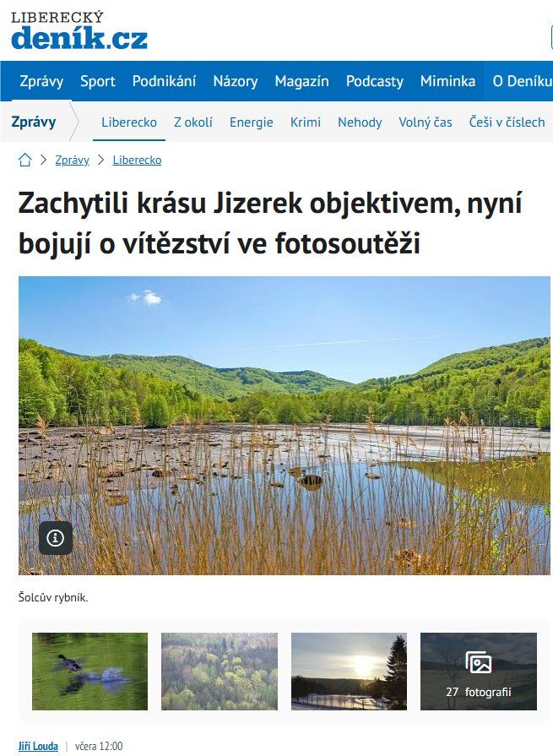The height and width of the screenshot is (756, 553).
Task: Open author Jiří Louda's profile link
Action: 38,746
